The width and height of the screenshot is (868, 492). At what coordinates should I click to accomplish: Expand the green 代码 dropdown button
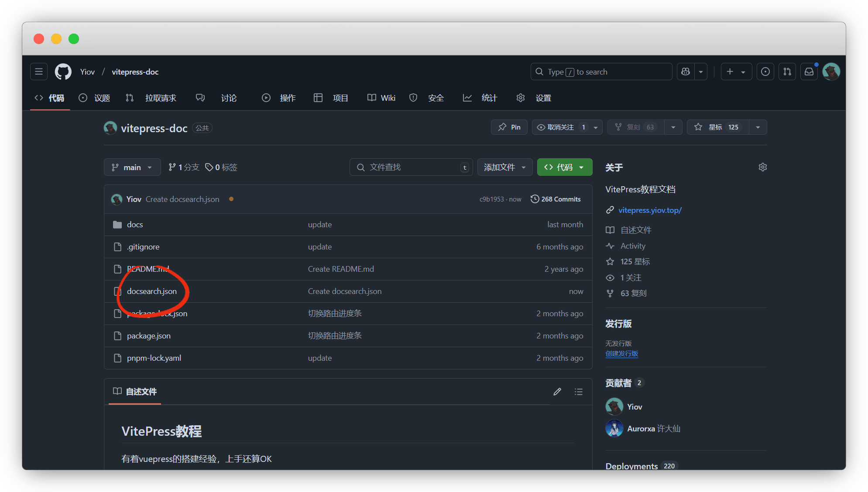click(x=564, y=167)
